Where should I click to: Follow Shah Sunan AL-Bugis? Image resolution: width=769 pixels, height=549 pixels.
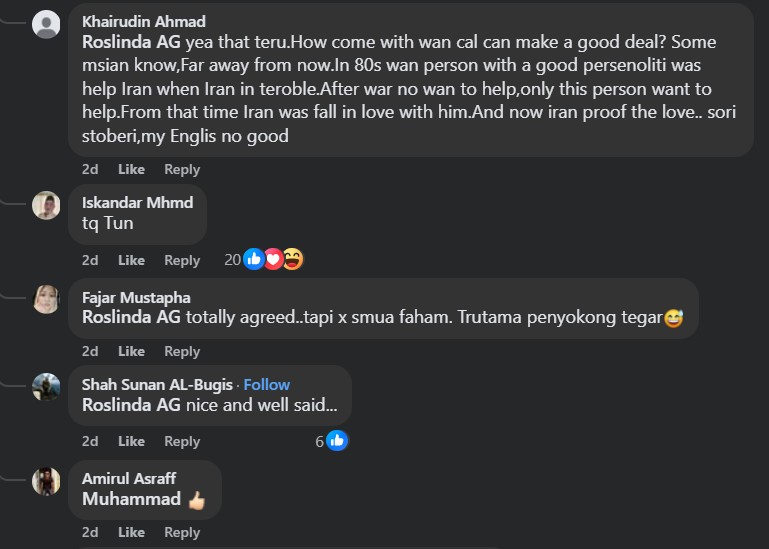(267, 385)
